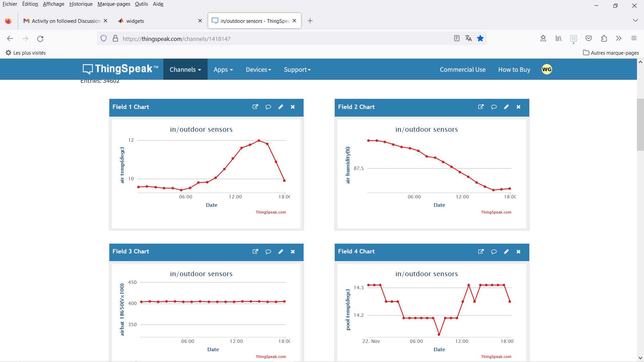Open the Devices dropdown menu
644x362 pixels.
[x=258, y=69]
